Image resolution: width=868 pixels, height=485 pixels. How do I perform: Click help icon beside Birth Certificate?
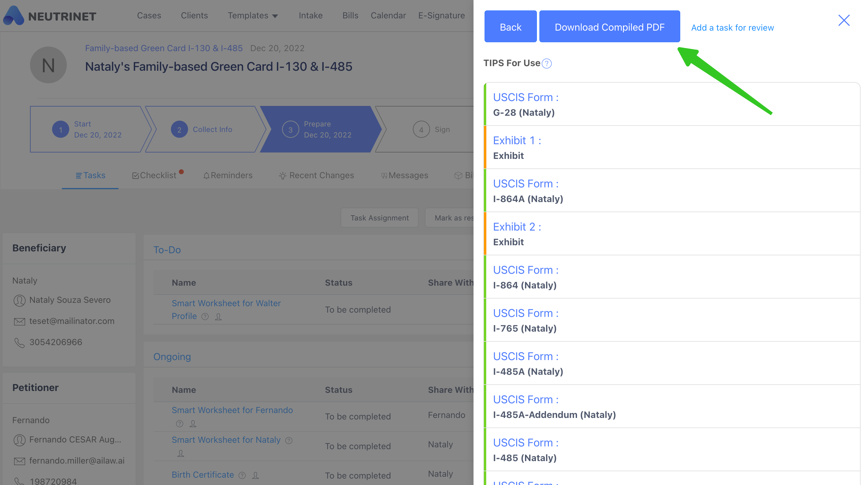pyautogui.click(x=242, y=475)
